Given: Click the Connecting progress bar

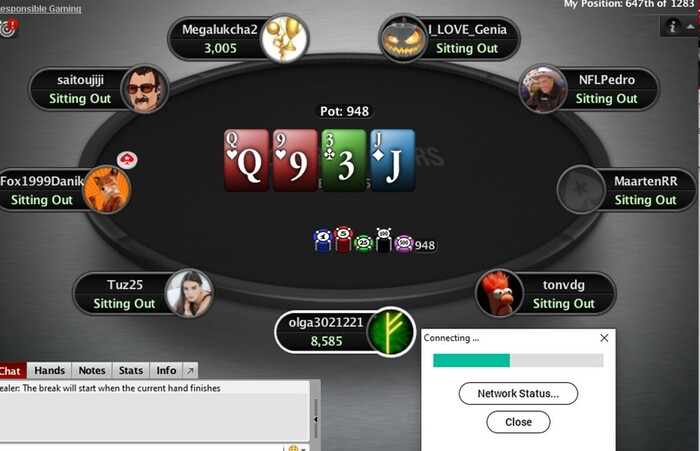Looking at the screenshot, I should [x=518, y=360].
